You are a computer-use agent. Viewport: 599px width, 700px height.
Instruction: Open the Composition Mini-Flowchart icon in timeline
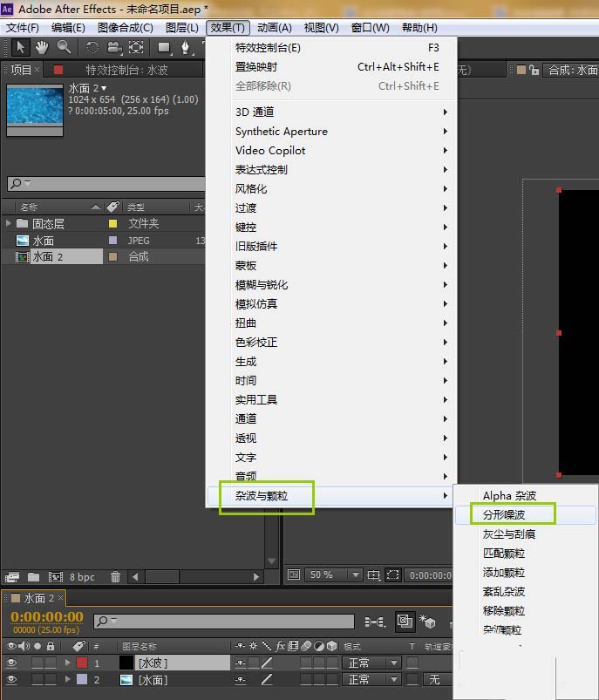tap(375, 622)
